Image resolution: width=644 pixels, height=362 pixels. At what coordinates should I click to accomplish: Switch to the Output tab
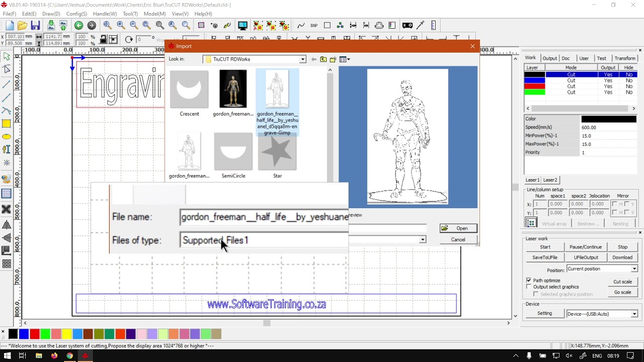tap(549, 58)
